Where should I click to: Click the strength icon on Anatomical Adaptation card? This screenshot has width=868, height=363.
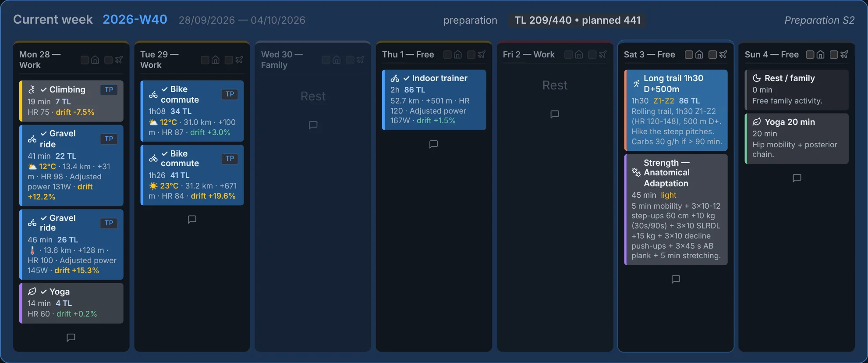coord(636,172)
